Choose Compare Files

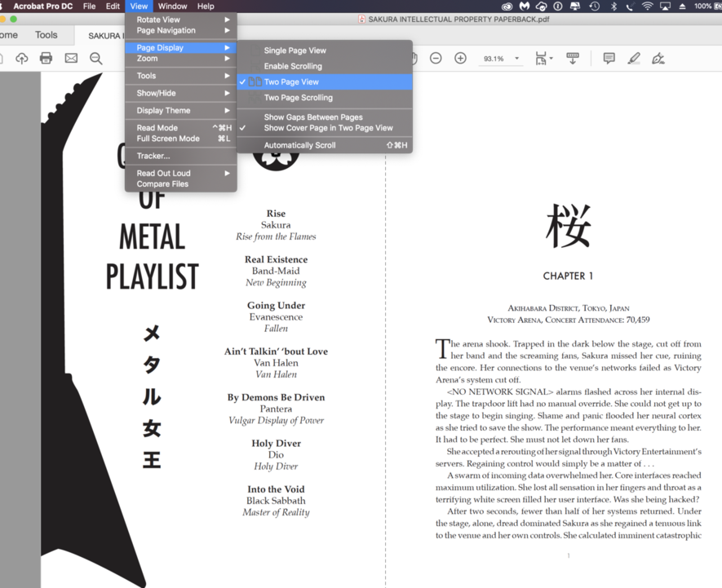click(181, 183)
